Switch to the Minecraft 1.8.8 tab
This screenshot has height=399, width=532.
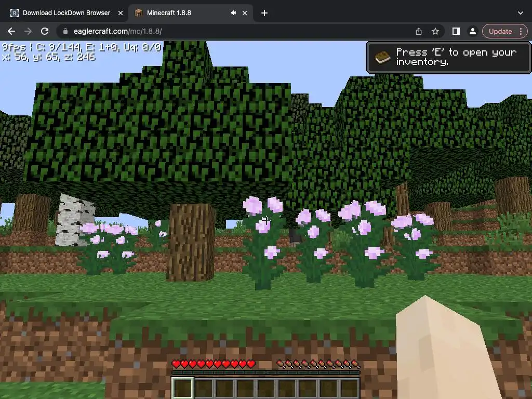[190, 13]
